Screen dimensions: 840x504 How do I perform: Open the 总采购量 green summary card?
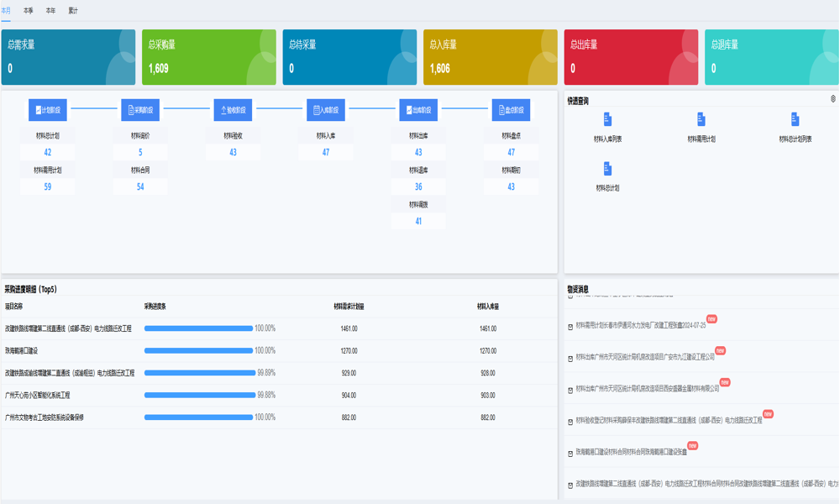tap(209, 57)
